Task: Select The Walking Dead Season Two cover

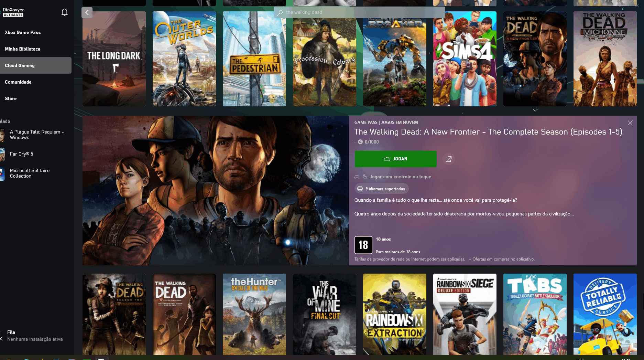Action: pos(114,314)
